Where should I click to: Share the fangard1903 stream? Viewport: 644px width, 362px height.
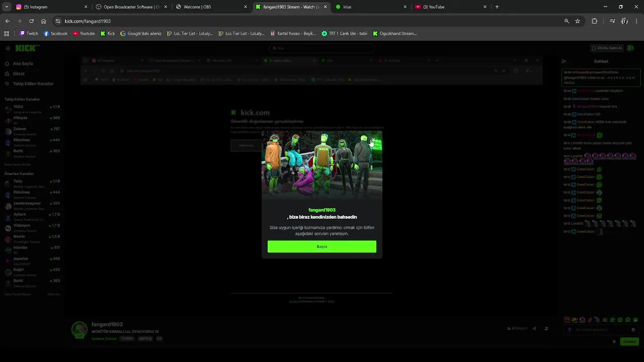(x=534, y=329)
